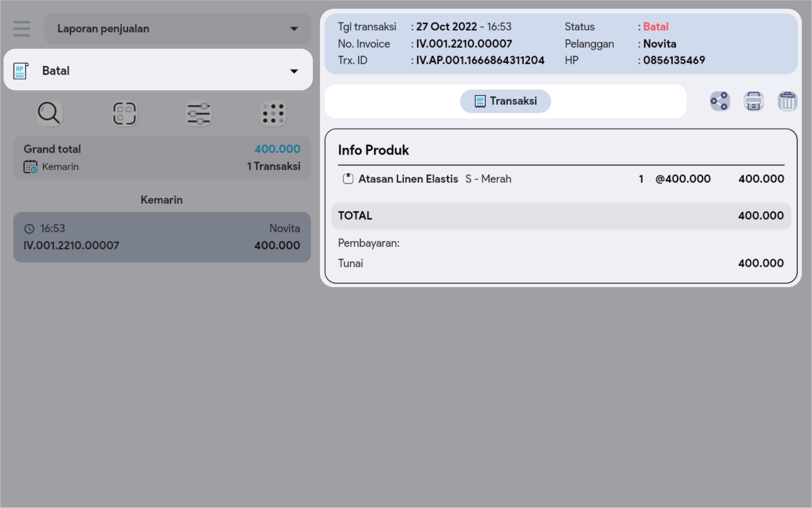Open the barcode scan icon
Screen dimensions: 812x508
(124, 114)
